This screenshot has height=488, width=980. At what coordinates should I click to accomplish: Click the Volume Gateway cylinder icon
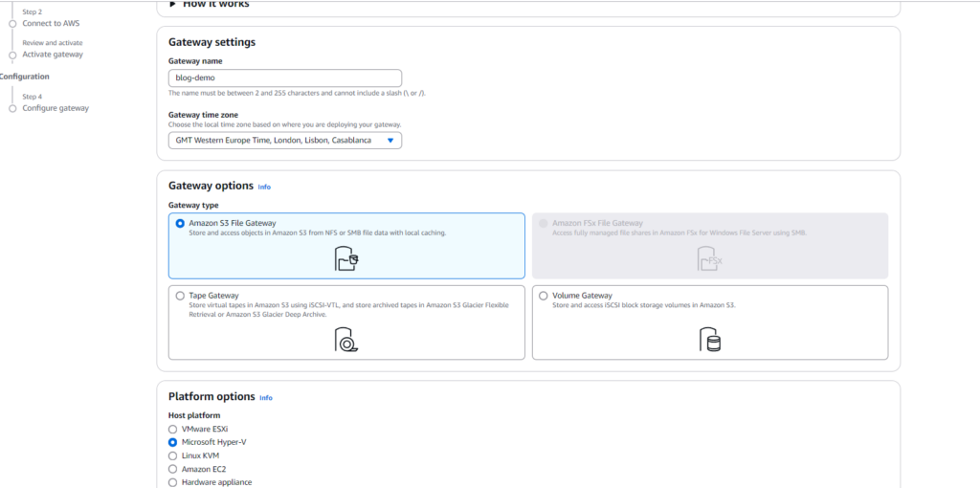tap(709, 340)
